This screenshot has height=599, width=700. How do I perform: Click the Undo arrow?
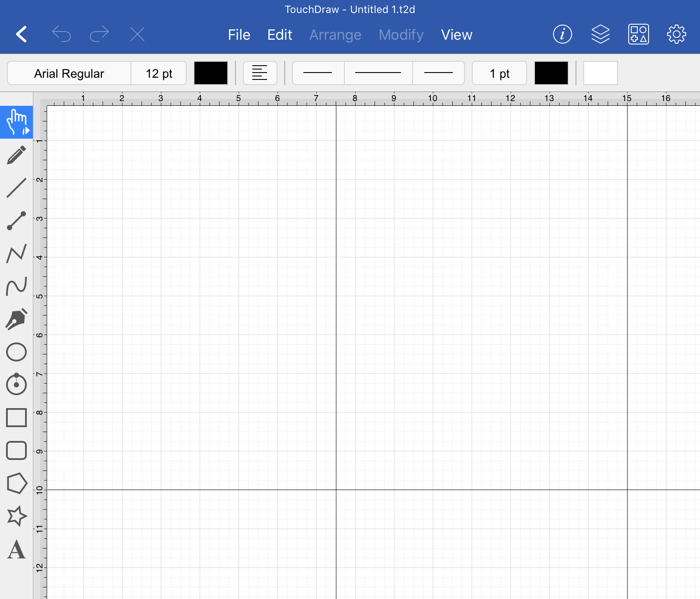point(61,34)
